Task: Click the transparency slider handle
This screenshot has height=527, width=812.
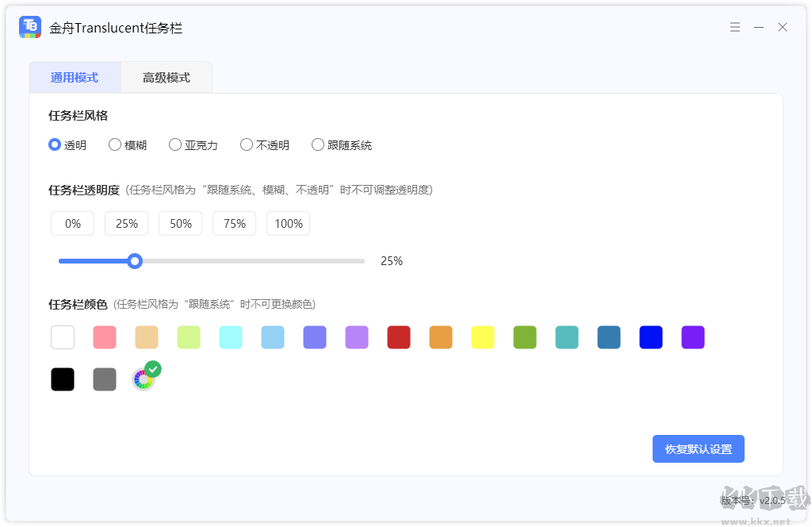Action: pos(135,261)
